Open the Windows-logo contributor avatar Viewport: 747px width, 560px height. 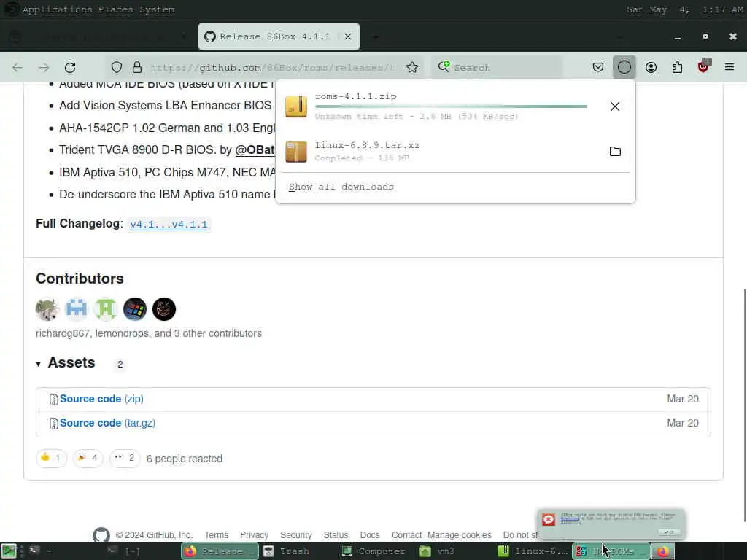pyautogui.click(x=135, y=309)
